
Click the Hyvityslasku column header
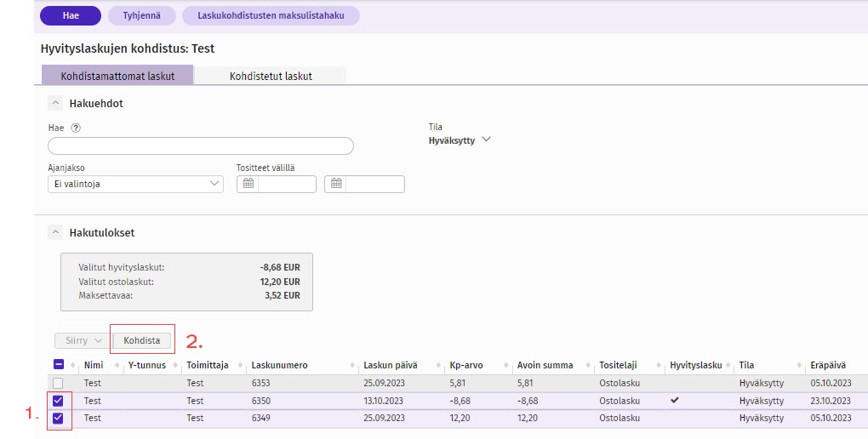696,365
